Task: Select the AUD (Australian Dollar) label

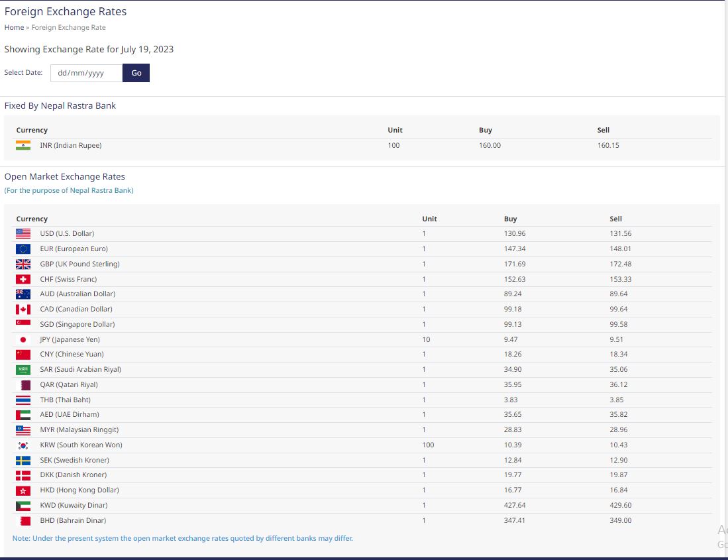Action: click(x=78, y=294)
